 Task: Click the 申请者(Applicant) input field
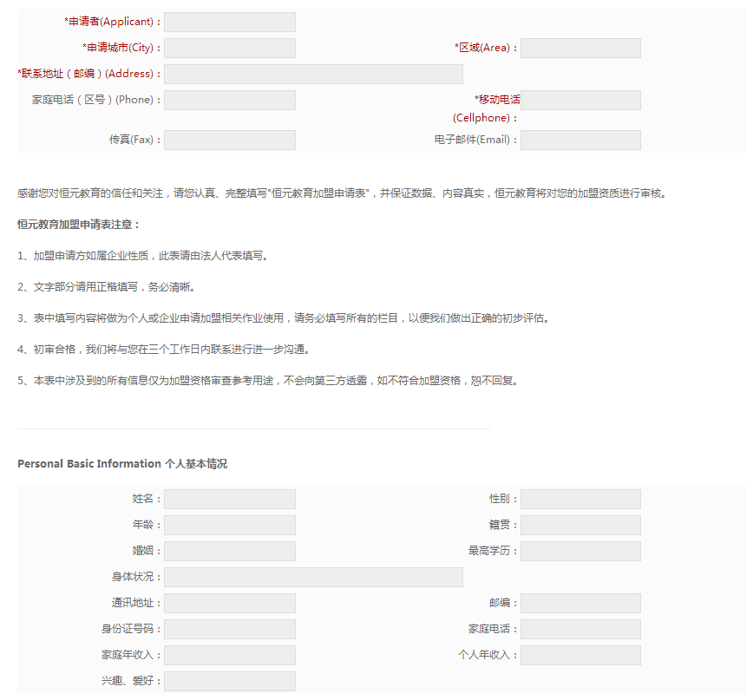pos(229,22)
